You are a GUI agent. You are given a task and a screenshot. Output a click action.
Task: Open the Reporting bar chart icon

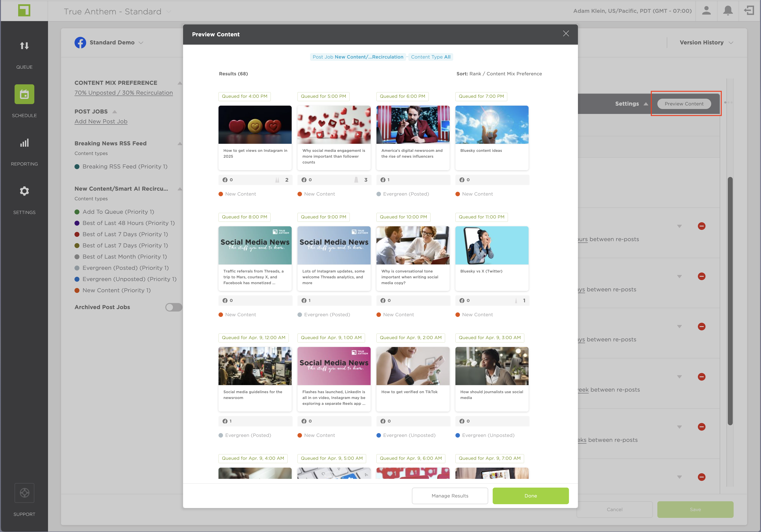click(24, 143)
